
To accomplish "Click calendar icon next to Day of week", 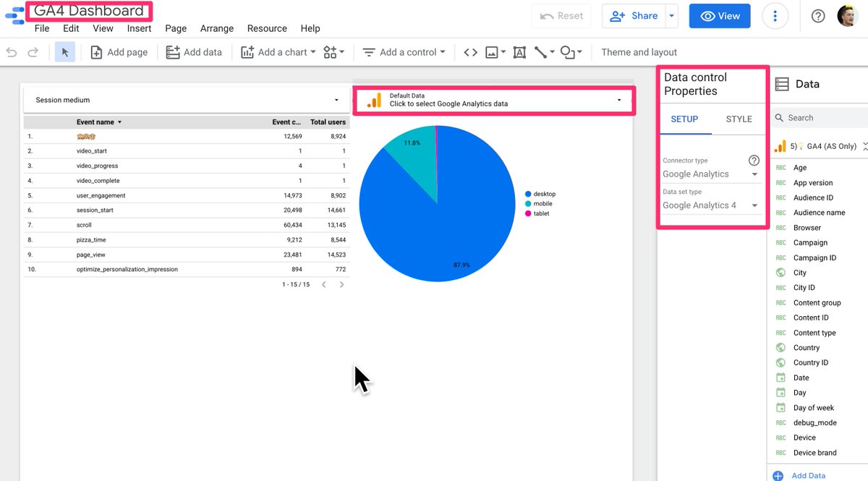I will [780, 407].
